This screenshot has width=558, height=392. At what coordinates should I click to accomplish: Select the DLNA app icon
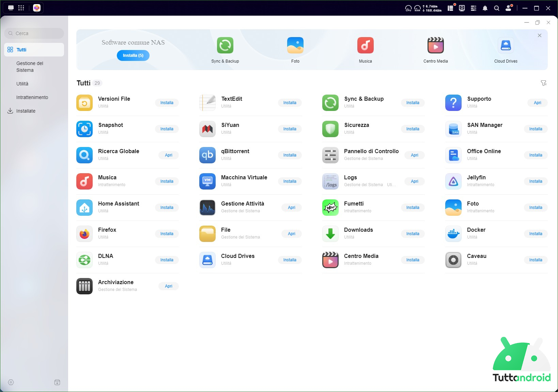(84, 260)
